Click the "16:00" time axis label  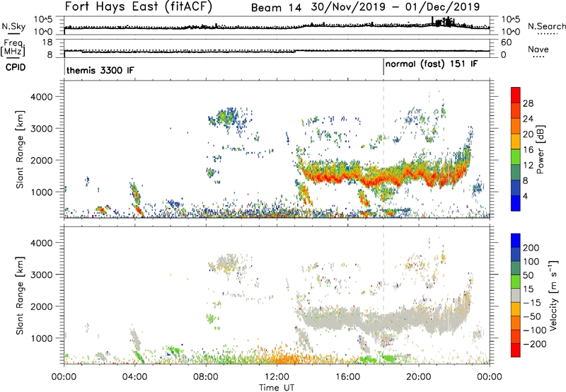click(347, 377)
